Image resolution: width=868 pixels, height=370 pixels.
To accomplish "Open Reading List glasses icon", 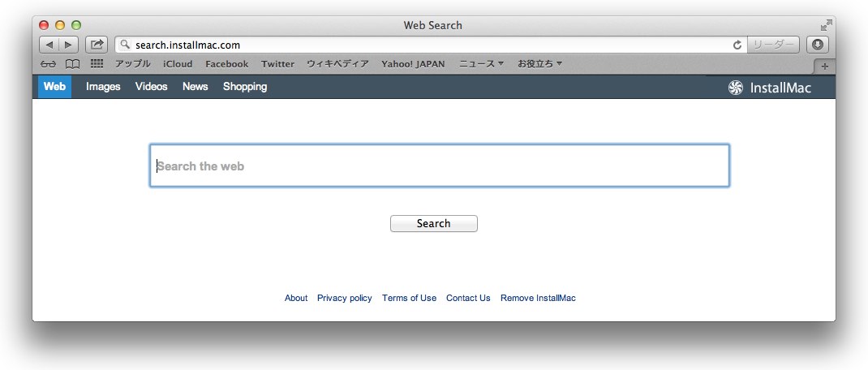I will coord(49,64).
